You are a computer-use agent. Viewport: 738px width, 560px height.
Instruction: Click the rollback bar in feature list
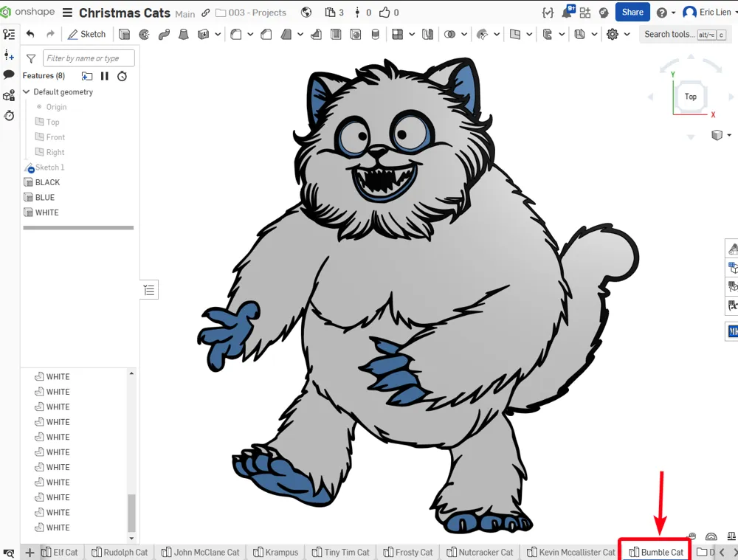point(79,228)
